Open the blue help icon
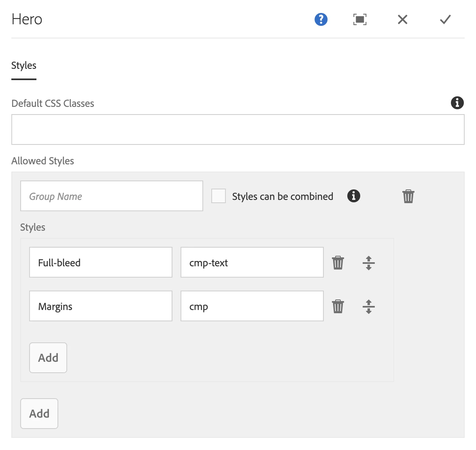This screenshot has width=476, height=450. click(321, 19)
